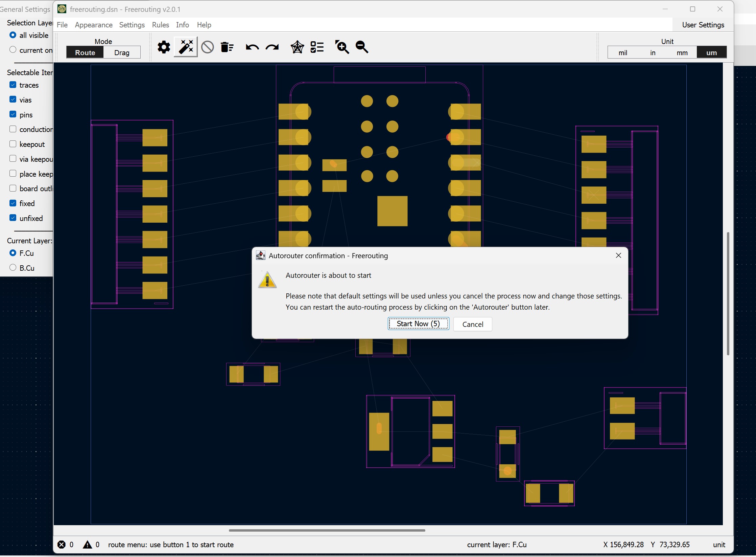756x557 pixels.
Task: Select the undo last action icon
Action: [x=252, y=47]
